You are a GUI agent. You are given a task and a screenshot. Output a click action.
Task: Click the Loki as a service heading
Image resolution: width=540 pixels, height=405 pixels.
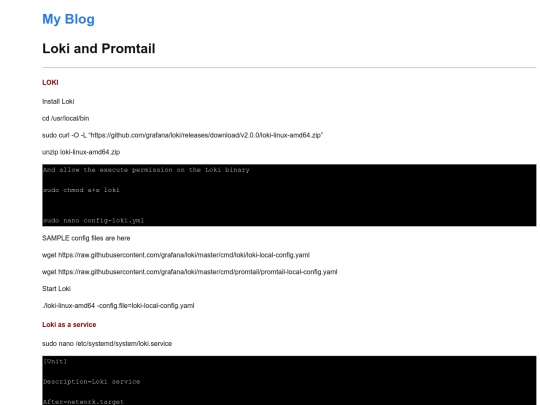click(x=69, y=324)
